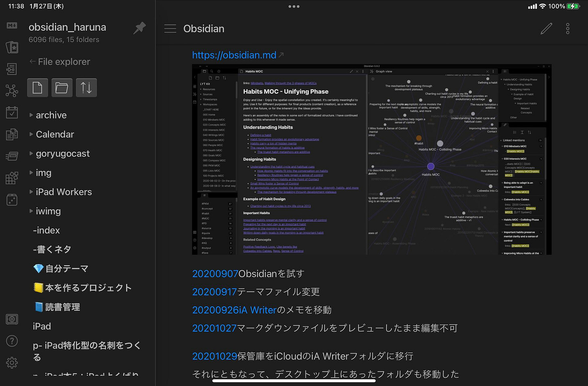The height and width of the screenshot is (386, 588).
Task: Pin the sidebar with the pushpin icon
Action: click(x=139, y=28)
